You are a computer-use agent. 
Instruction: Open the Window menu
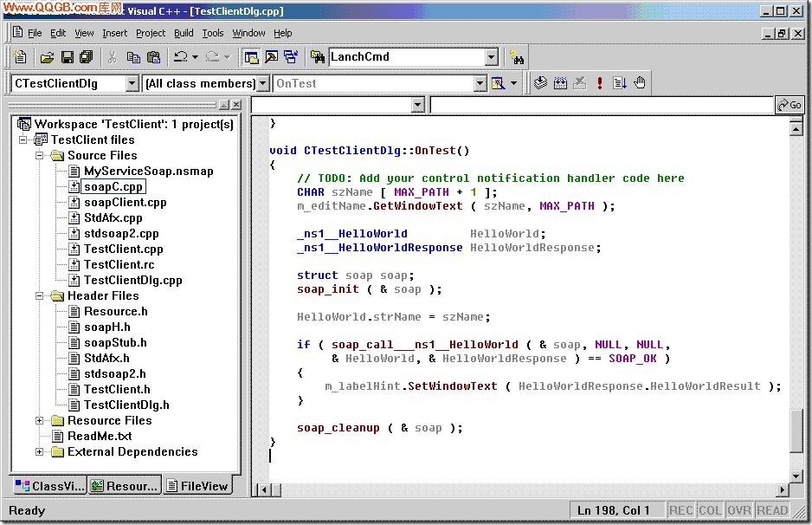coord(248,33)
